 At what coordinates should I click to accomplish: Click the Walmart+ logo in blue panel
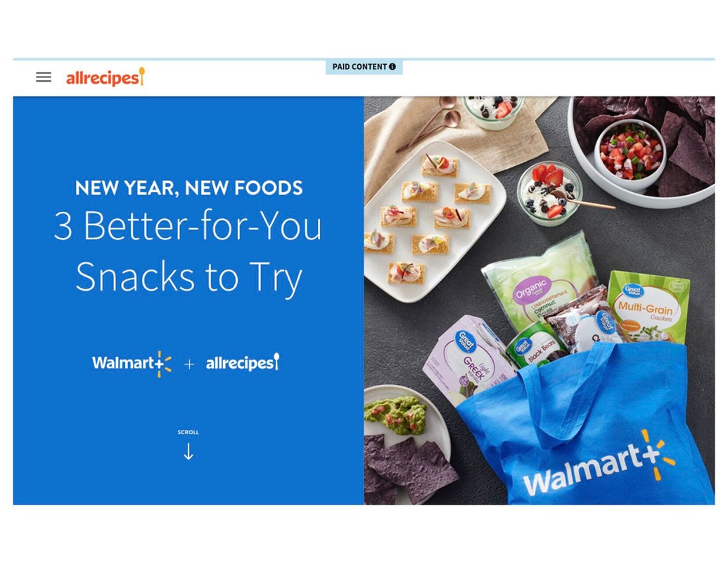tap(132, 363)
